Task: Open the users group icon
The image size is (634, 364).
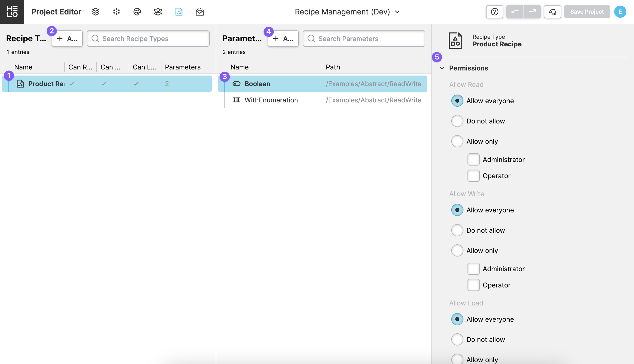Action: click(x=158, y=12)
